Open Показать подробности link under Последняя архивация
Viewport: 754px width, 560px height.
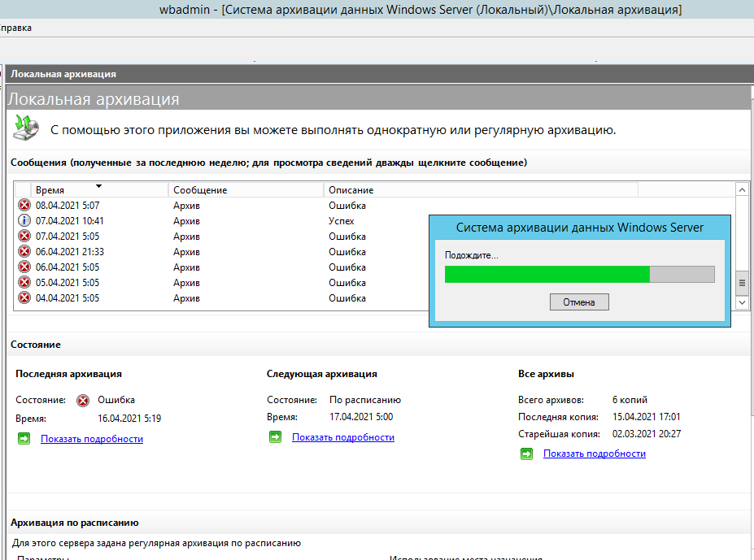92,439
